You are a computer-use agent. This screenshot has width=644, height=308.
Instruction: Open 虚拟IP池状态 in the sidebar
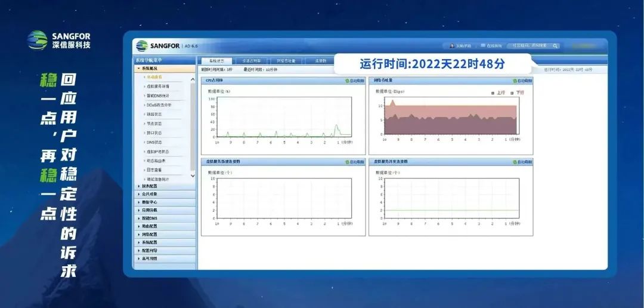[x=158, y=152]
